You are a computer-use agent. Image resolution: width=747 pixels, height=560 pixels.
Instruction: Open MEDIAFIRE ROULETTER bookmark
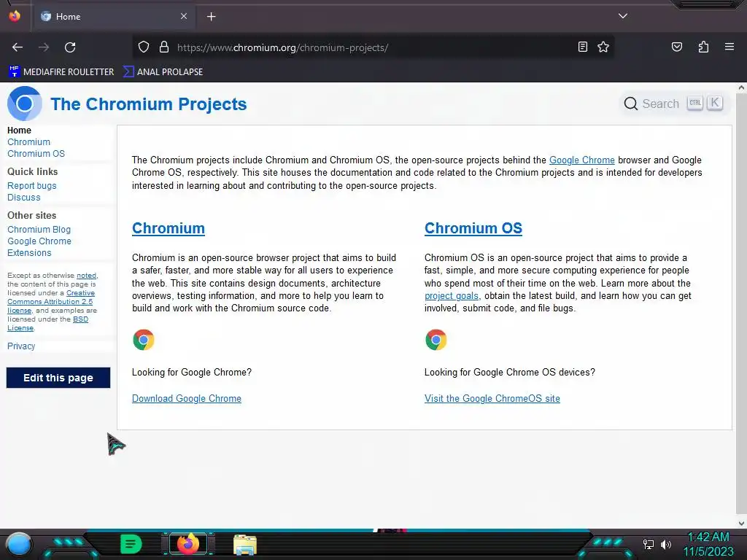pyautogui.click(x=61, y=72)
